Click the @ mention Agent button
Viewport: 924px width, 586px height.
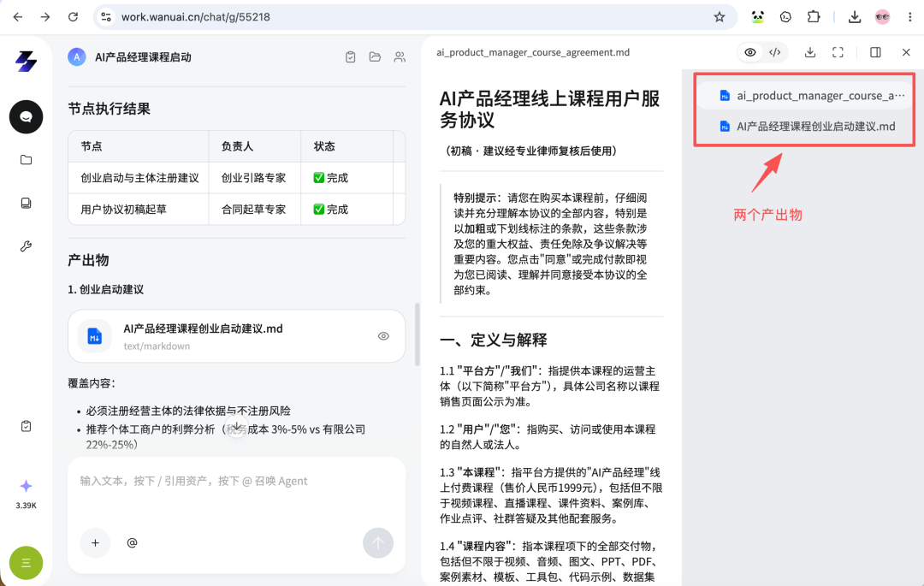tap(132, 543)
